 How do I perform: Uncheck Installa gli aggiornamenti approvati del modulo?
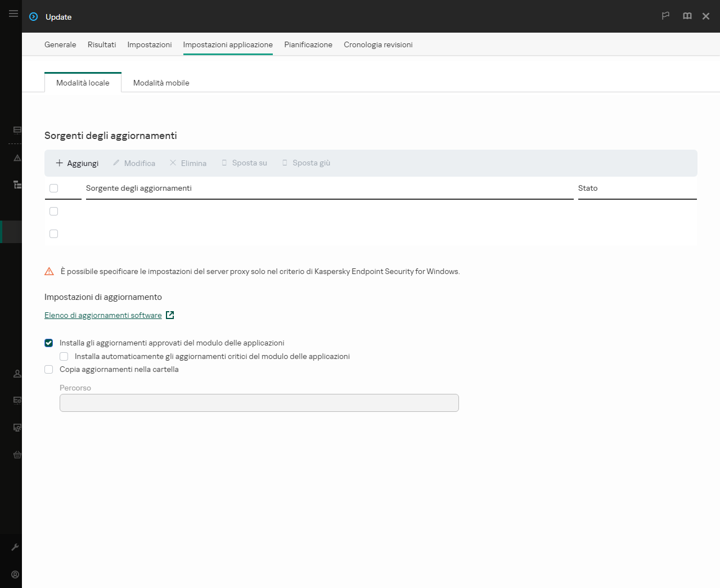[49, 343]
